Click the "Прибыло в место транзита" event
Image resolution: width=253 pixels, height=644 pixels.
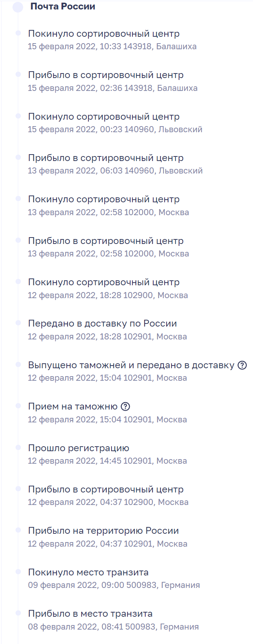click(x=90, y=614)
